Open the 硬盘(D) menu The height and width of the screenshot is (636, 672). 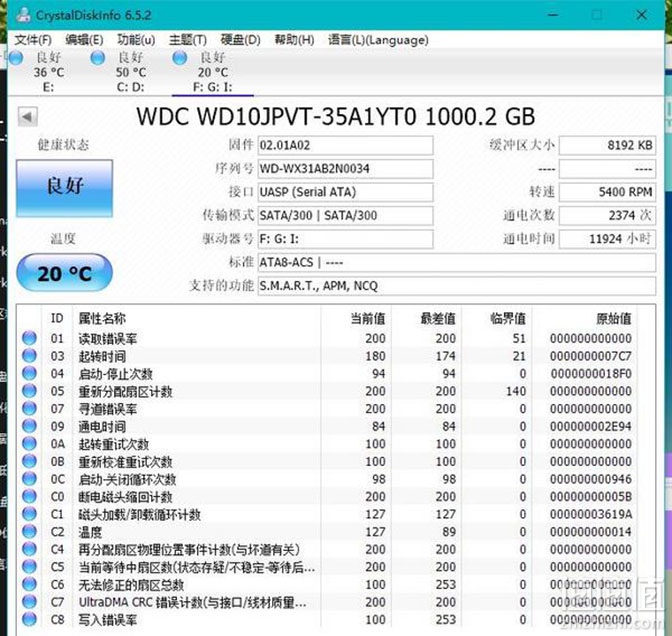[x=240, y=40]
